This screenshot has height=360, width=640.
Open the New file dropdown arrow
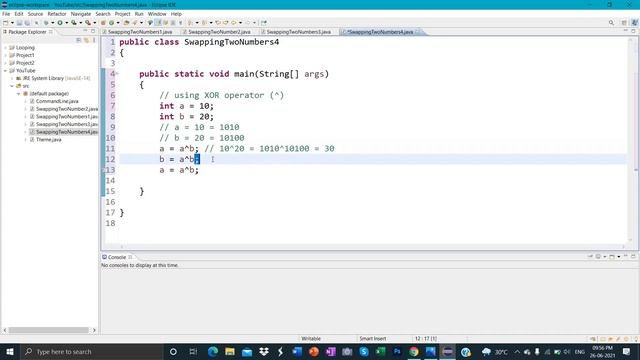12,23
